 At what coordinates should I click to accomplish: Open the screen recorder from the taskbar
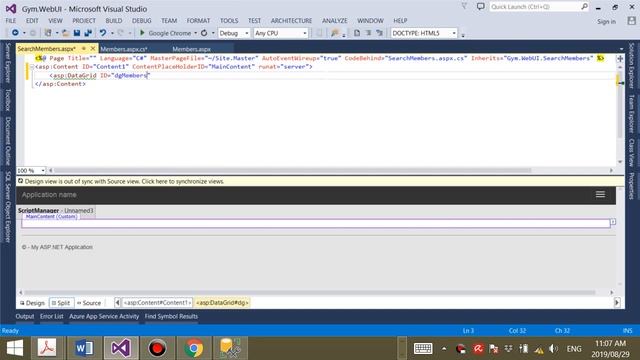coord(157,348)
